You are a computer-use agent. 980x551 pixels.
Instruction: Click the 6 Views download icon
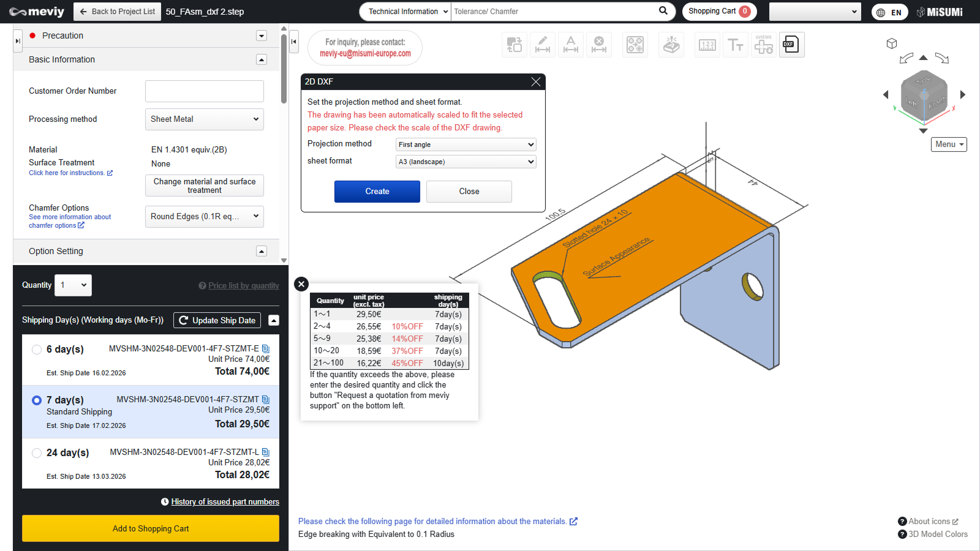[x=763, y=45]
